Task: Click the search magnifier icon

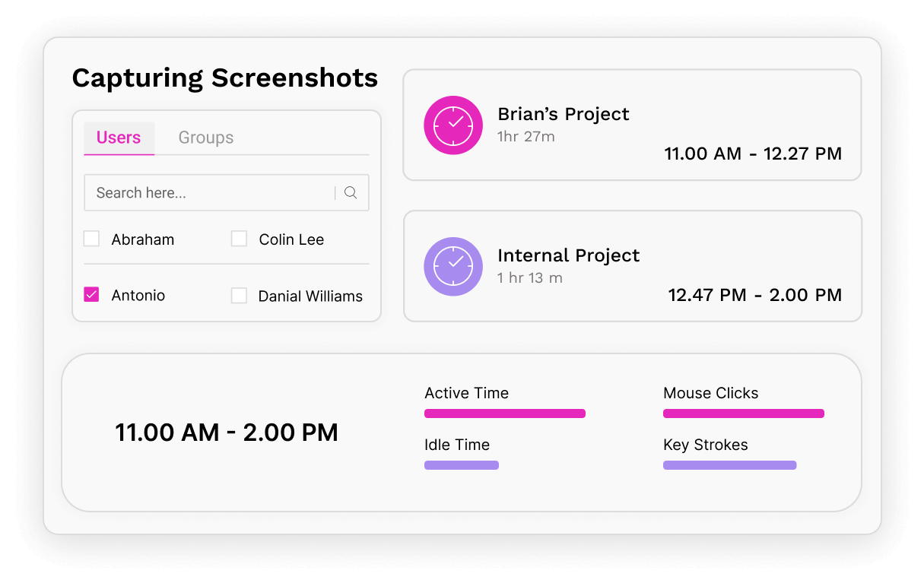Action: click(x=350, y=192)
